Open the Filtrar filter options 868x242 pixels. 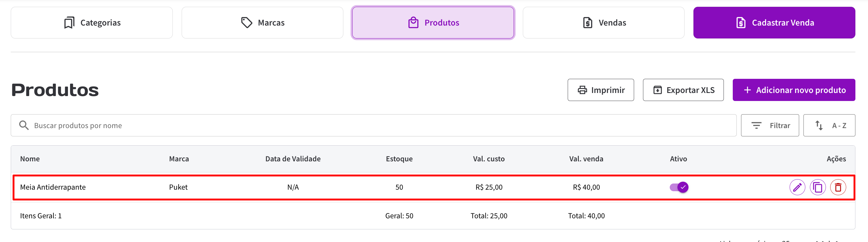770,125
